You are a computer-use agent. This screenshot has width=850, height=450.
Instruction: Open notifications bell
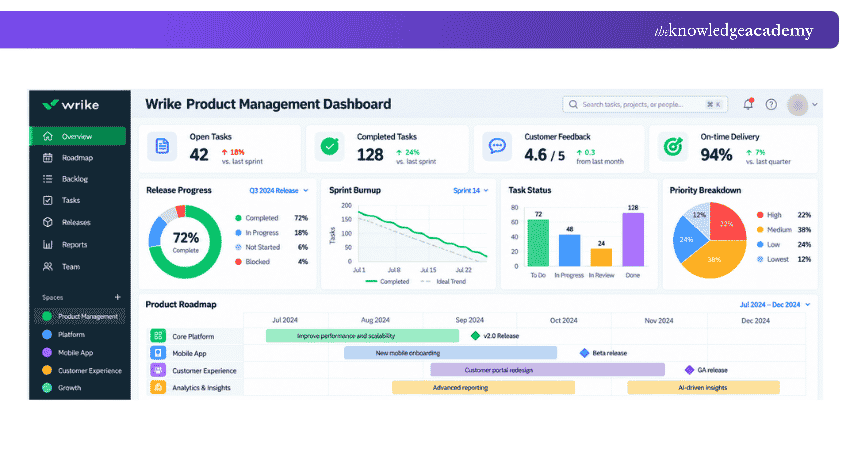point(748,104)
